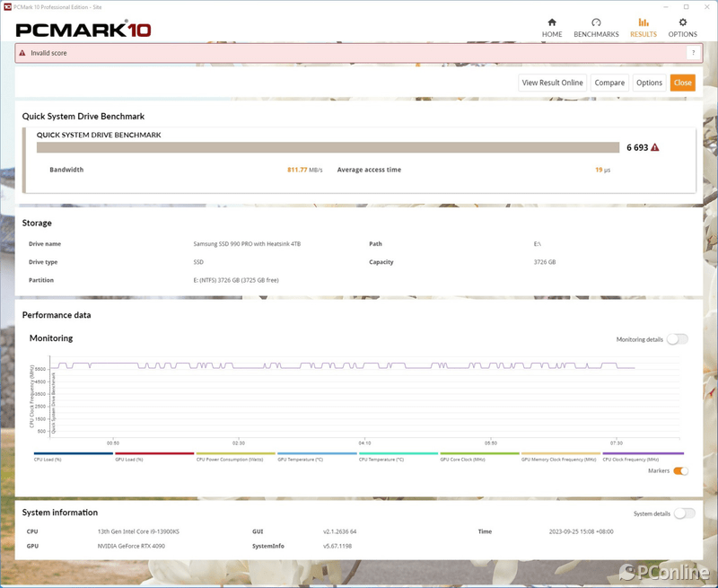This screenshot has width=718, height=588.
Task: Enable the Monitoring details toggle
Action: coord(678,339)
